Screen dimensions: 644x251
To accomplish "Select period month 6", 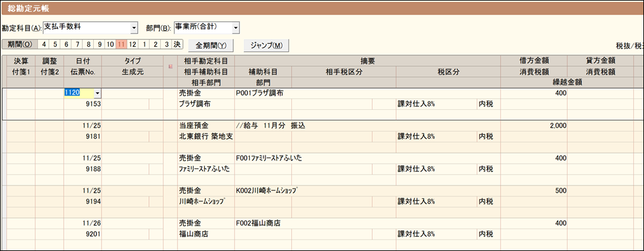I will 66,44.
